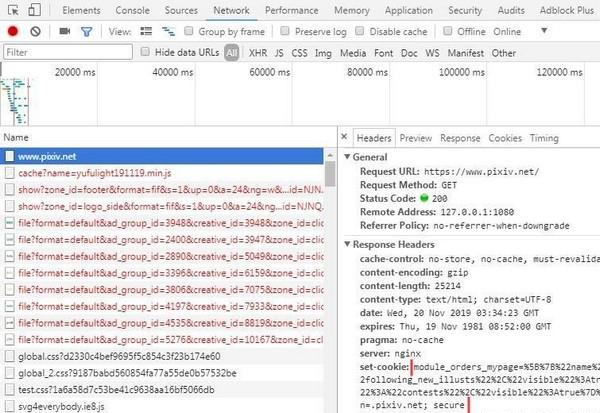Image resolution: width=600 pixels, height=413 pixels.
Task: Click the document icon beside www.pixiv.net
Action: pos(10,156)
